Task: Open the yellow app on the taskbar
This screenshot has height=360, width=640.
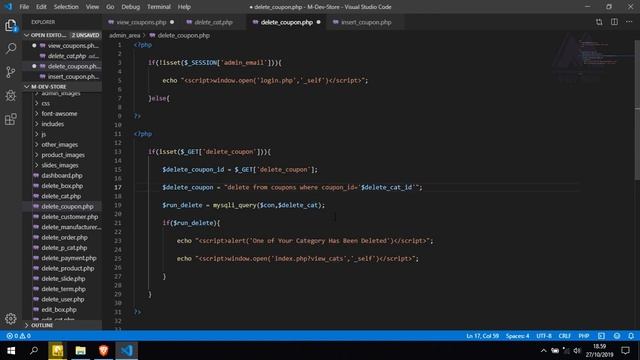Action: pos(57,351)
